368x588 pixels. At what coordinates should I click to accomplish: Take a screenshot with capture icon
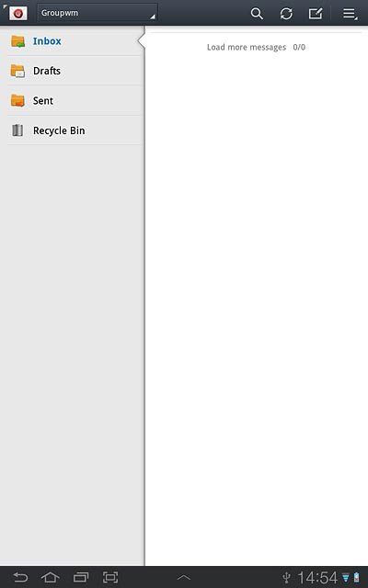[x=110, y=577]
